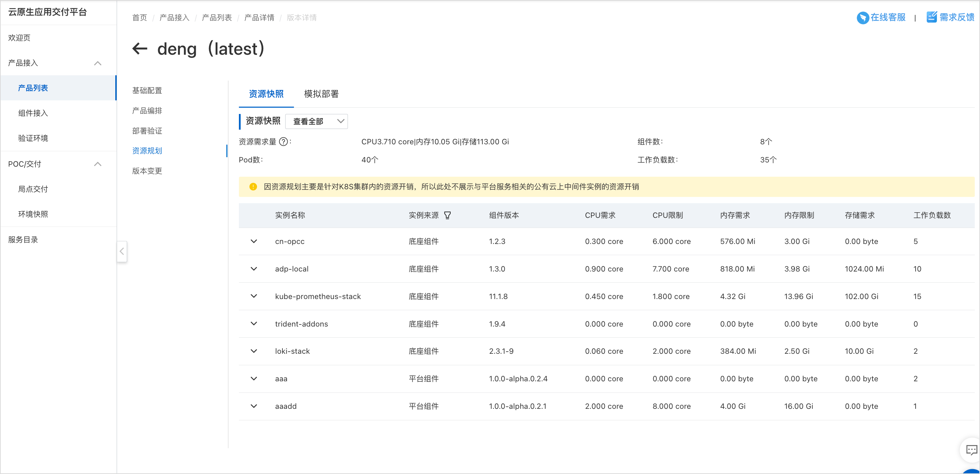Screen dimensions: 980x474
Task: Expand the kube-prometheus-stack row
Action: (254, 296)
